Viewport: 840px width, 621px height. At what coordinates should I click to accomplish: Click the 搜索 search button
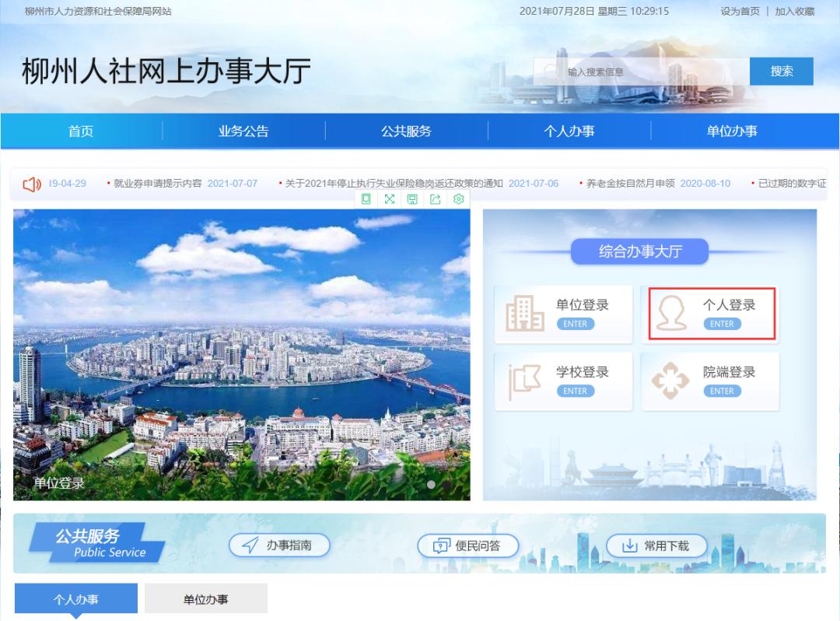point(782,71)
